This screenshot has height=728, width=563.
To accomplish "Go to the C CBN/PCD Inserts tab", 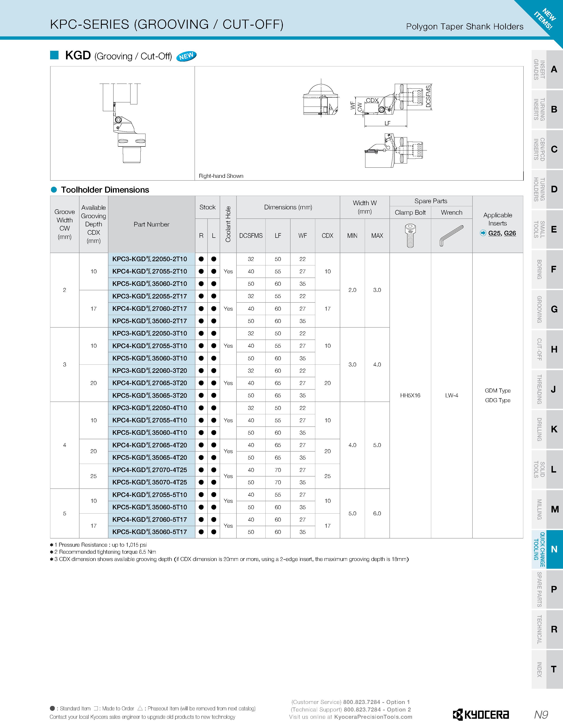I will click(x=547, y=149).
